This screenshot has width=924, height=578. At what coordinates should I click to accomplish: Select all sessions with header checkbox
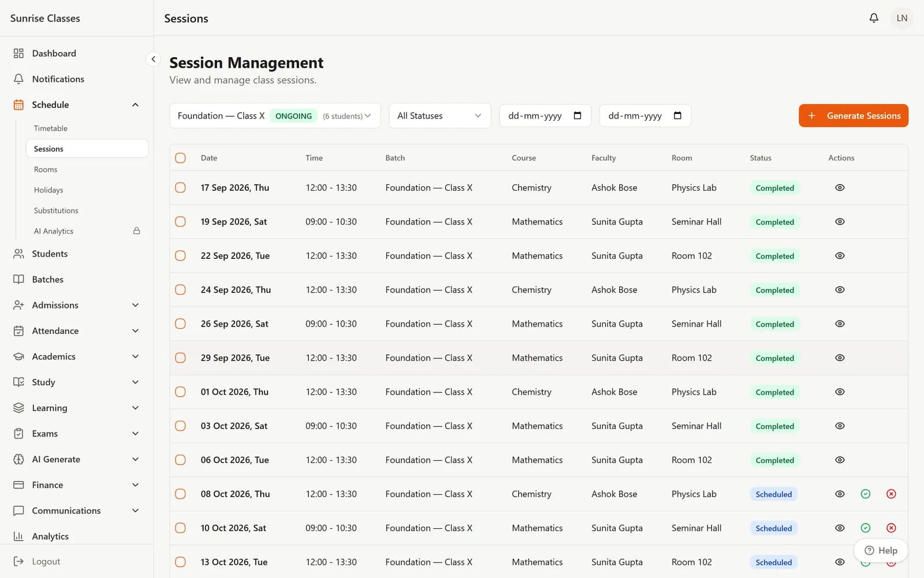[x=180, y=158]
